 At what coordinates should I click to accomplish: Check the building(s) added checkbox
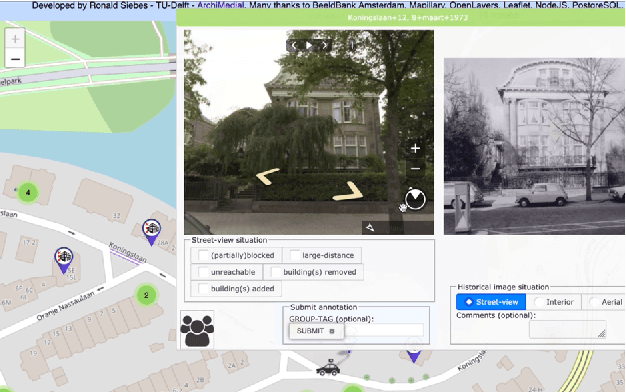(204, 289)
